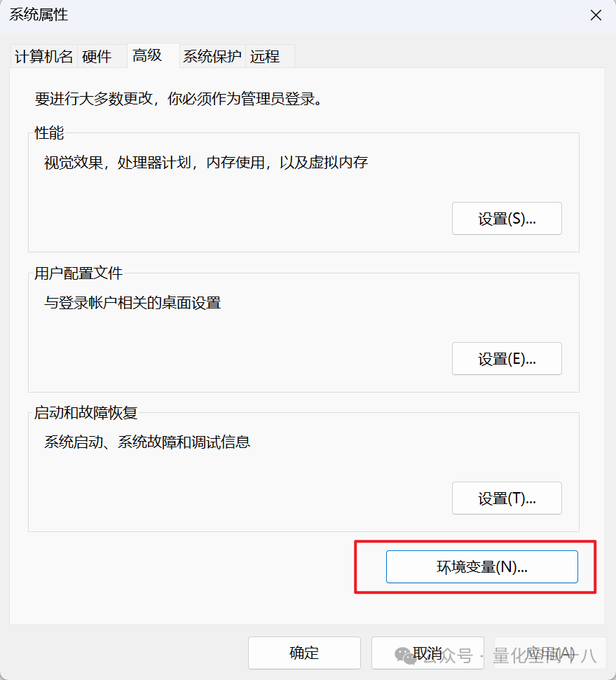Confirm with the 确定 button
This screenshot has width=616, height=680.
[x=304, y=653]
